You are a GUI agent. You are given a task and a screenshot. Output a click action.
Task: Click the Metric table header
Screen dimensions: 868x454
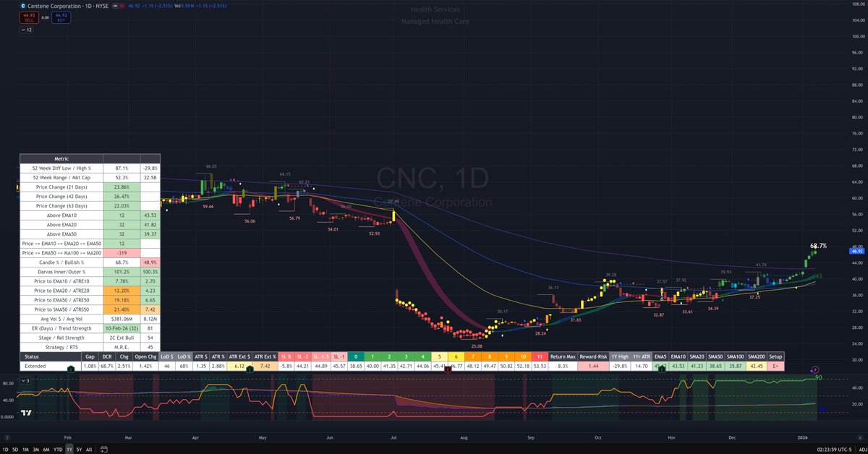(61, 158)
